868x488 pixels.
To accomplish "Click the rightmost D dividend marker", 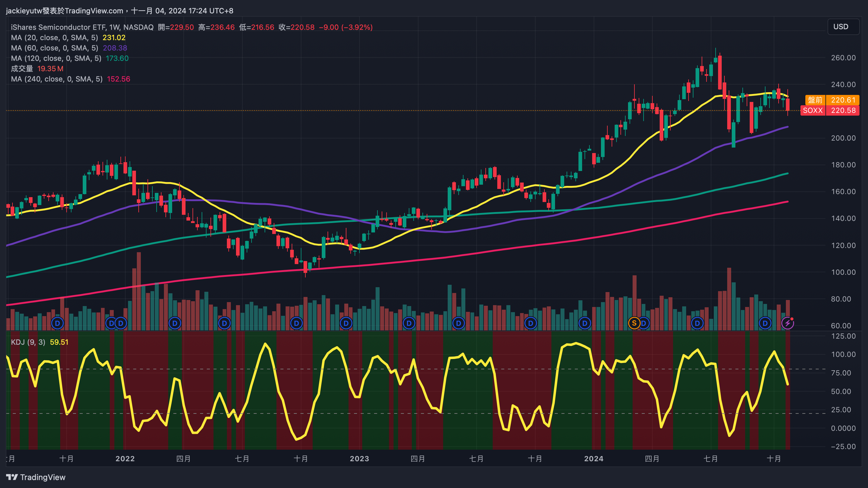I will point(765,323).
